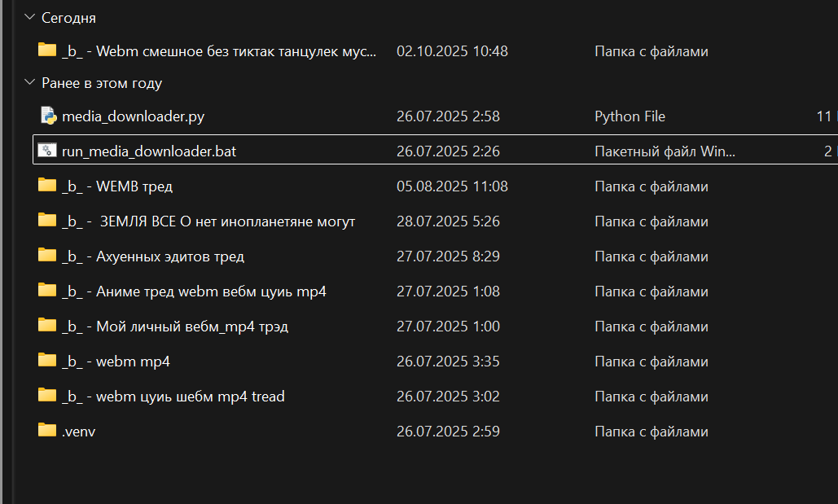Collapse the Ранее в этом году chevron

(x=30, y=83)
